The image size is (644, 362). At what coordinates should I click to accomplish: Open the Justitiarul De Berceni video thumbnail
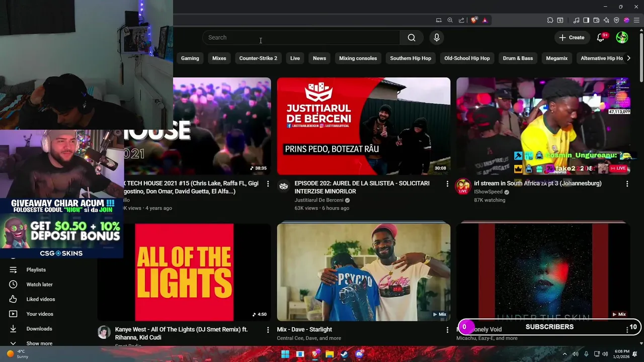click(363, 126)
